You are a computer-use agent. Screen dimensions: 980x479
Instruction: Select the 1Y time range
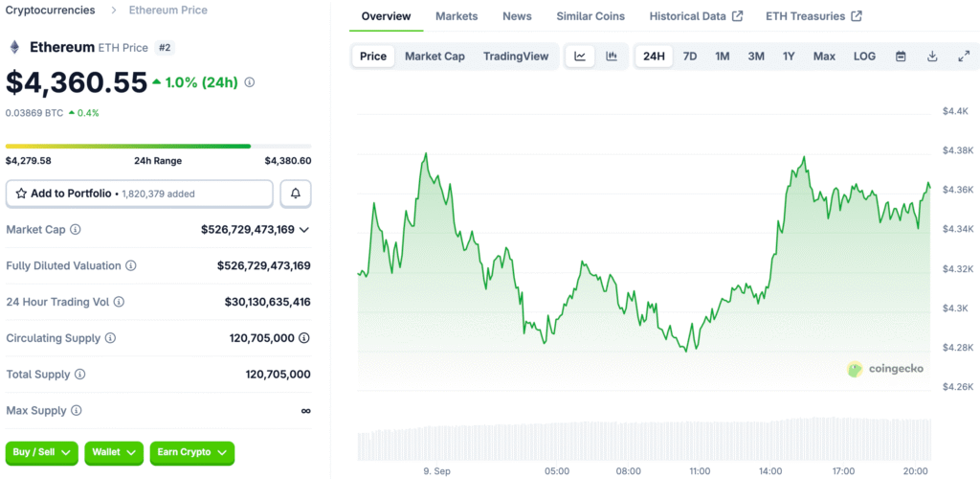789,57
